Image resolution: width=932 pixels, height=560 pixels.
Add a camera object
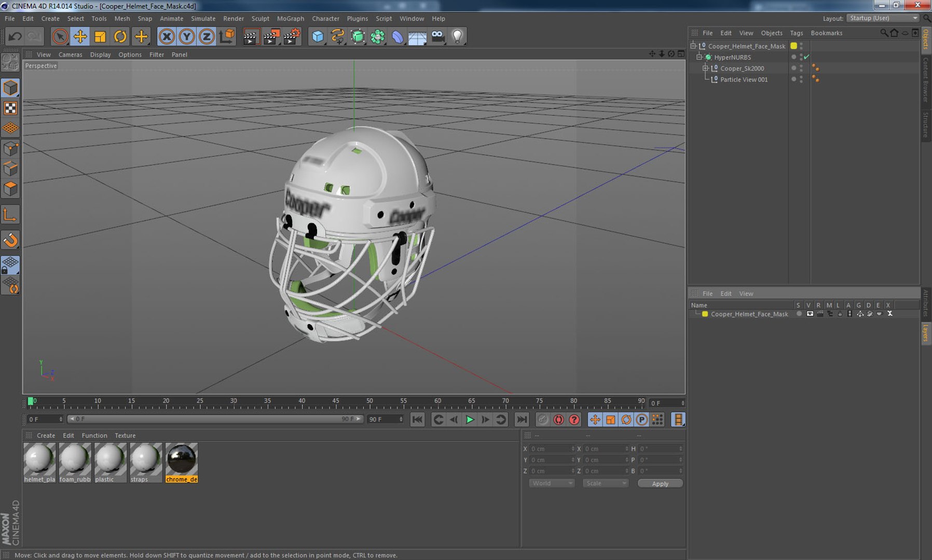point(438,36)
